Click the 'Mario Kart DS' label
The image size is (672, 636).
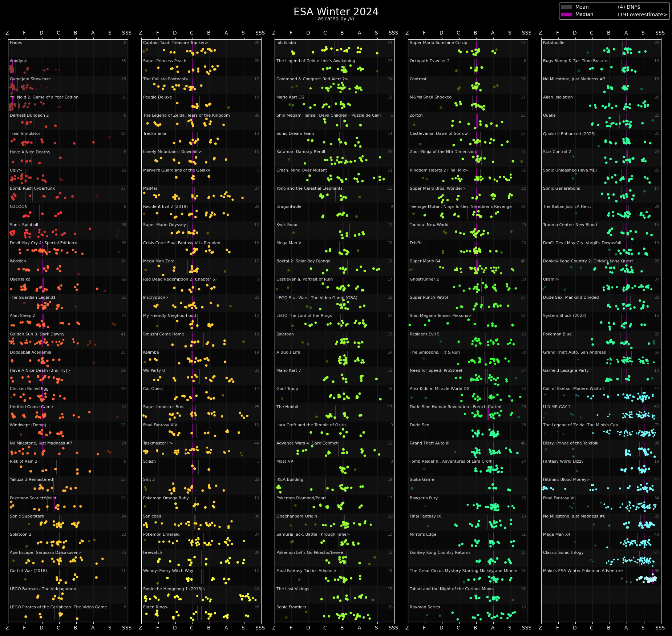[x=290, y=97]
